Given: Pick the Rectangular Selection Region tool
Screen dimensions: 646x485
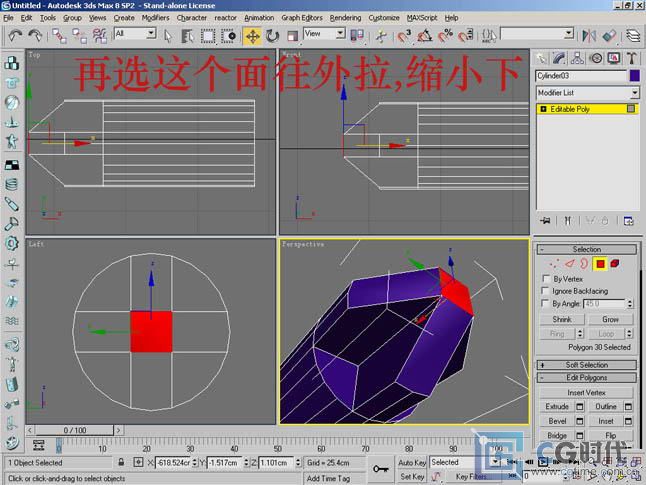Looking at the screenshot, I should point(208,36).
